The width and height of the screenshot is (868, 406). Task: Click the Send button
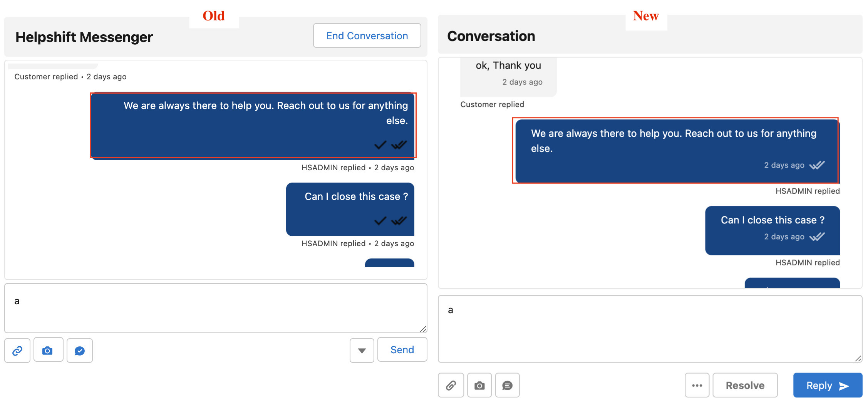pos(402,350)
